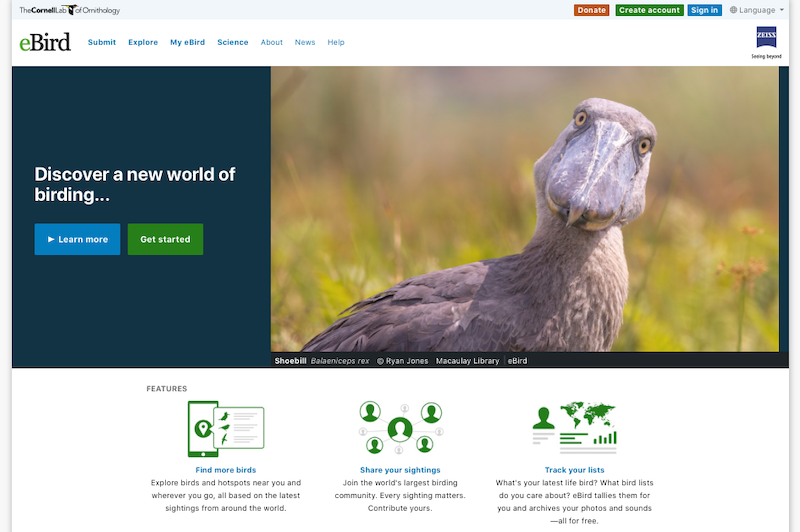Screen dimensions: 800x532
Task: Follow the Find more birds link
Action: (226, 470)
